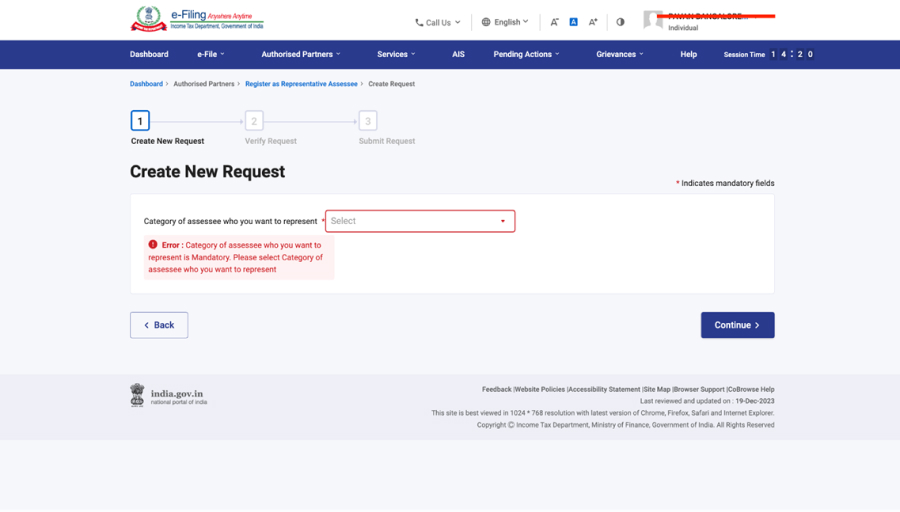This screenshot has height=512, width=900.
Task: Expand the Pending Actions menu
Action: tap(526, 55)
